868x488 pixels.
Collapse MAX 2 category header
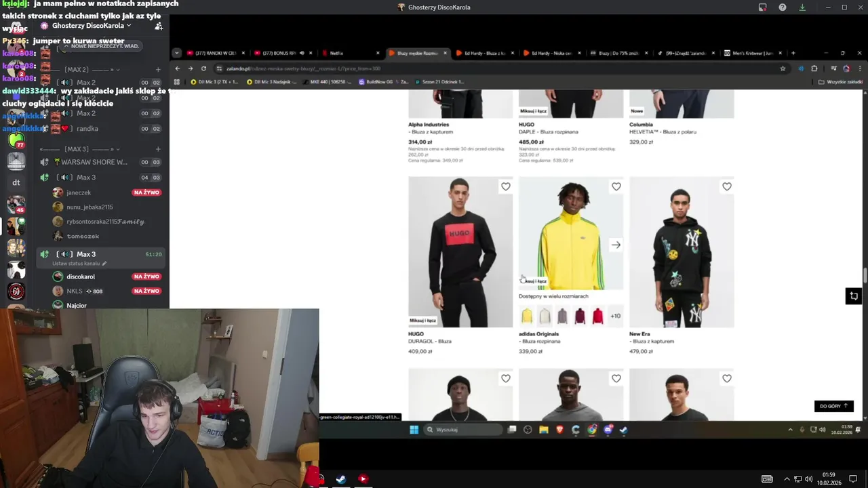point(92,69)
